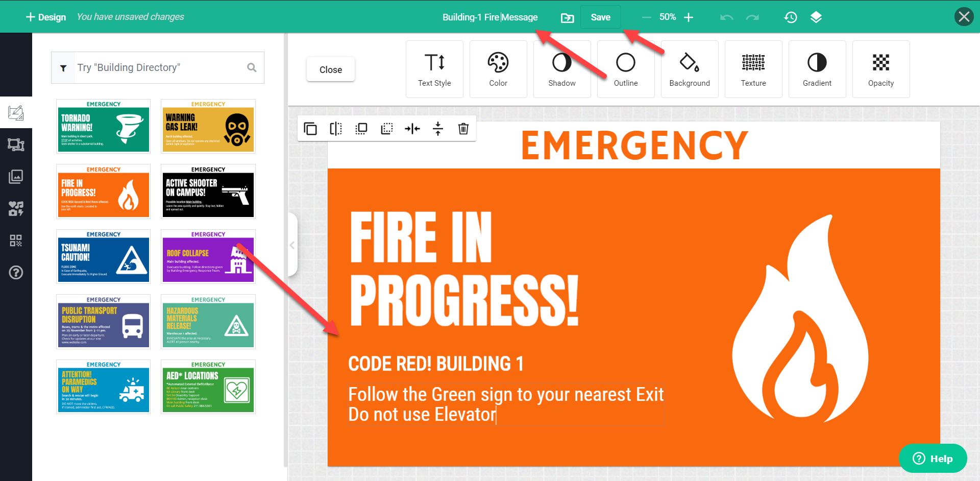This screenshot has height=481, width=980.
Task: Open the Outline options
Action: point(625,69)
